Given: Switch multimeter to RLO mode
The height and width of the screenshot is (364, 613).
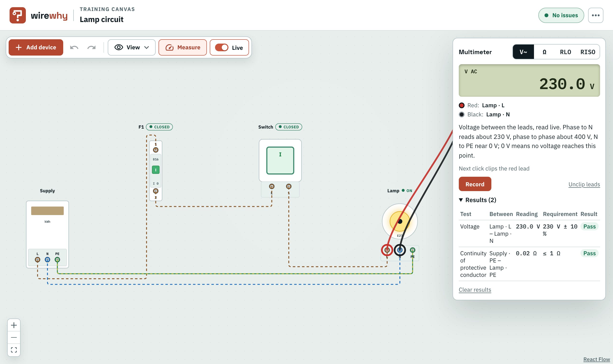Looking at the screenshot, I should pos(565,52).
